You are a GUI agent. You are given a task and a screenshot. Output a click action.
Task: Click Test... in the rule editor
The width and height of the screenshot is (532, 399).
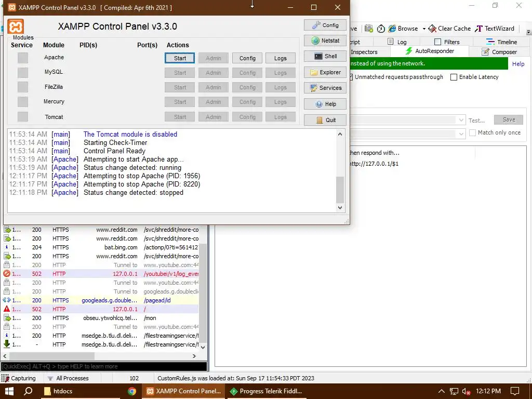[x=477, y=121]
